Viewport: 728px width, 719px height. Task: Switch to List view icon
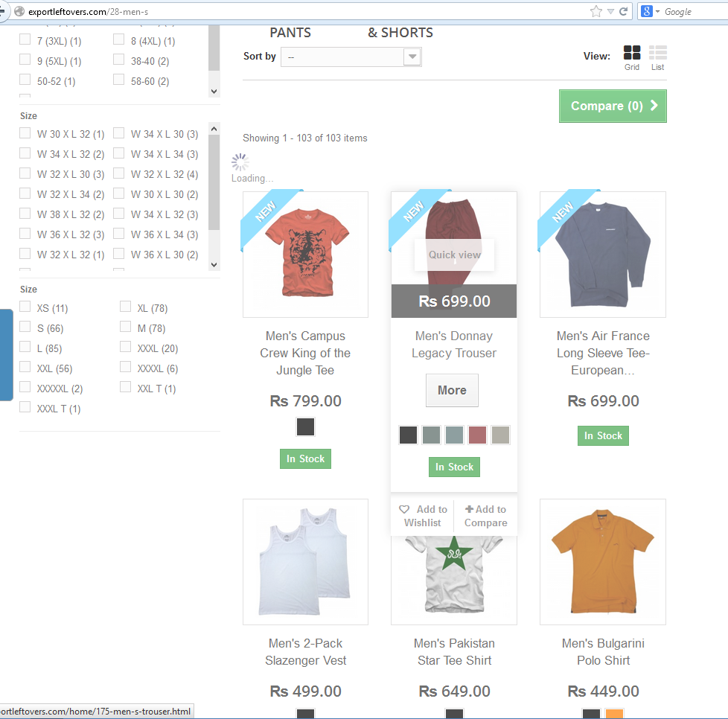tap(657, 52)
